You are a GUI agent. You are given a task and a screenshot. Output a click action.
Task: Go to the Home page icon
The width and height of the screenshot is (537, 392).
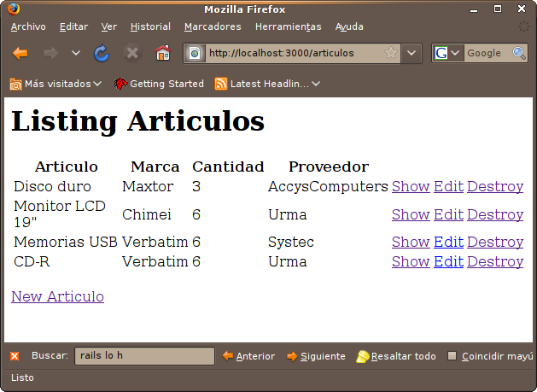[162, 53]
